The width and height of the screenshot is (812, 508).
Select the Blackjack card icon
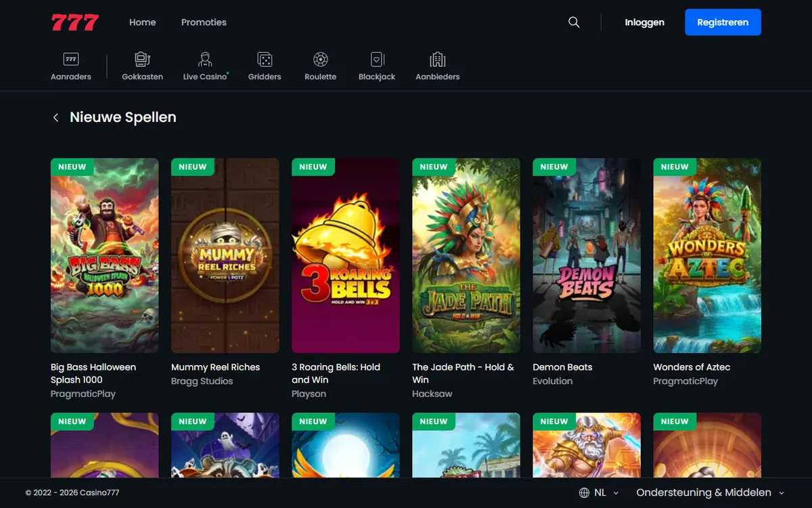377,60
